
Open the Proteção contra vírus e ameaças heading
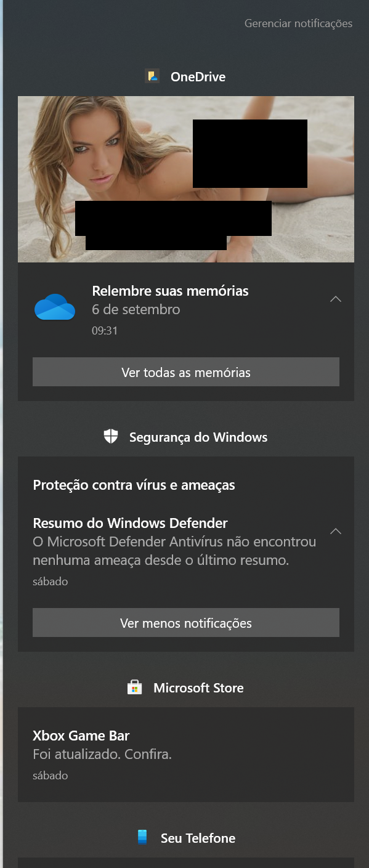[x=134, y=485]
